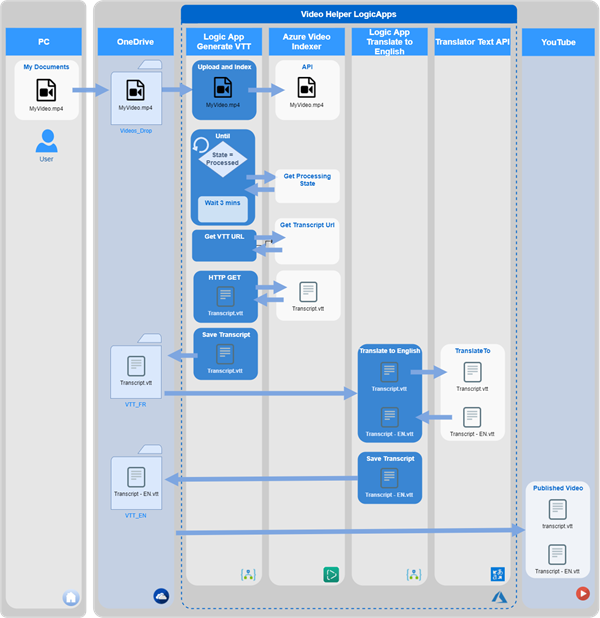Click the My Documents title

point(46,67)
